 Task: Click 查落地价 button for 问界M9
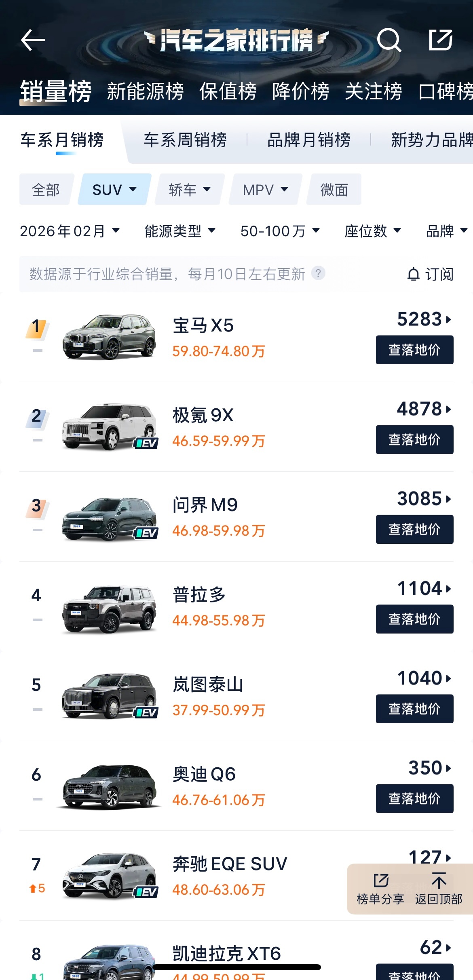(x=414, y=529)
